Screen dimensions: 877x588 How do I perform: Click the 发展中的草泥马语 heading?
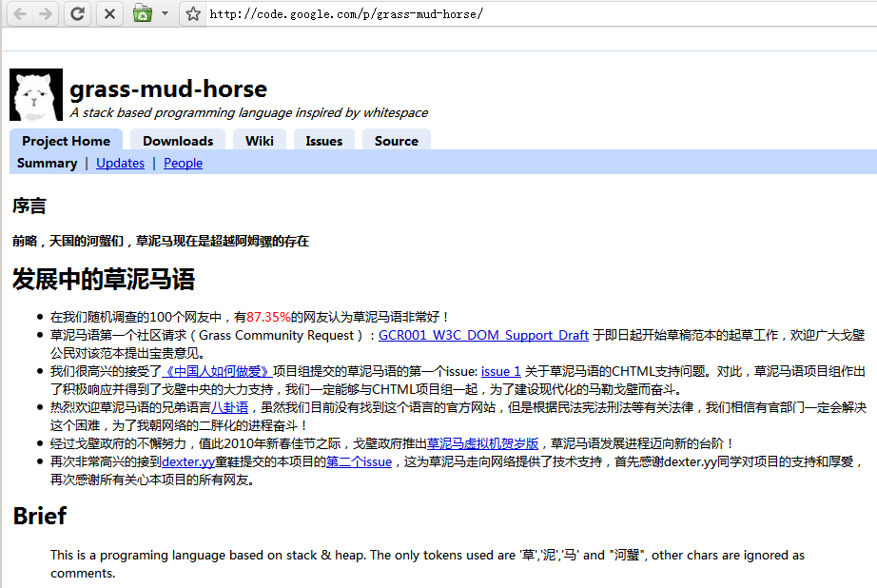pos(104,279)
